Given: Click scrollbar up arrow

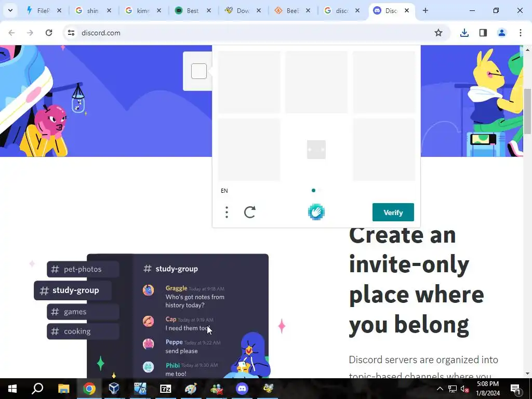Looking at the screenshot, I should click(x=528, y=49).
